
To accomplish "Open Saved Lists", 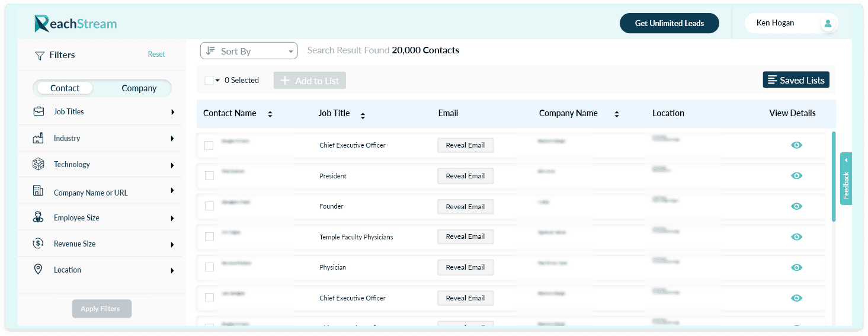I will pos(796,80).
